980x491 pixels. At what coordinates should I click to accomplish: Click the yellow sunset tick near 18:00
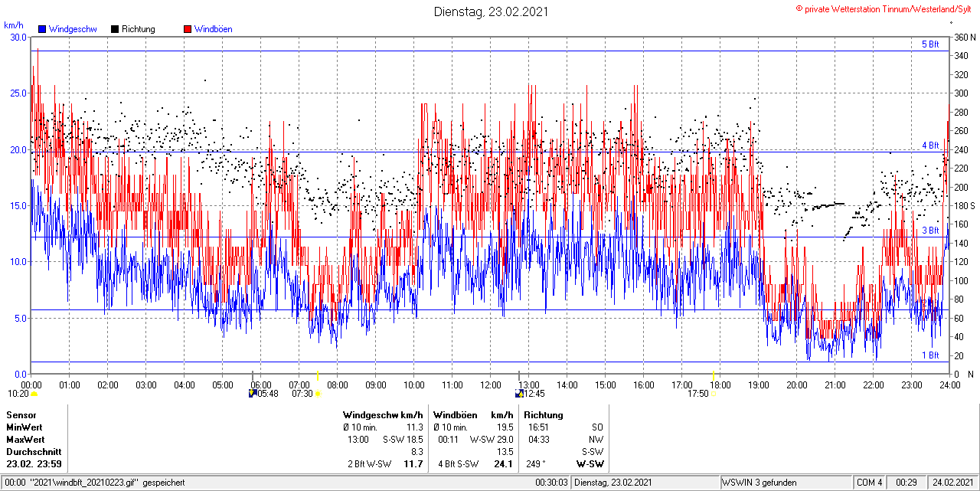tap(714, 375)
